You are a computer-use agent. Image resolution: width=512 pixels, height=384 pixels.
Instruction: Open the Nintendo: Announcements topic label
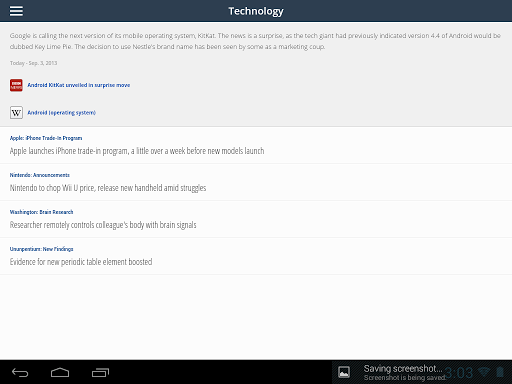pyautogui.click(x=40, y=175)
